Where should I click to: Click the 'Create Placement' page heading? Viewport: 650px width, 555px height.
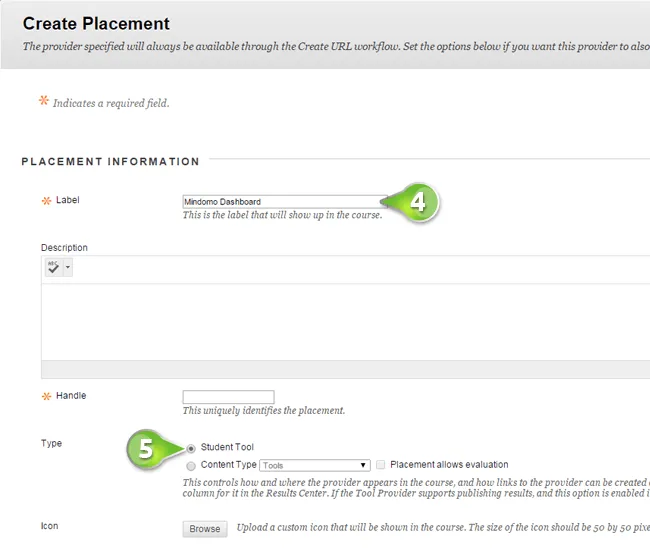click(96, 24)
